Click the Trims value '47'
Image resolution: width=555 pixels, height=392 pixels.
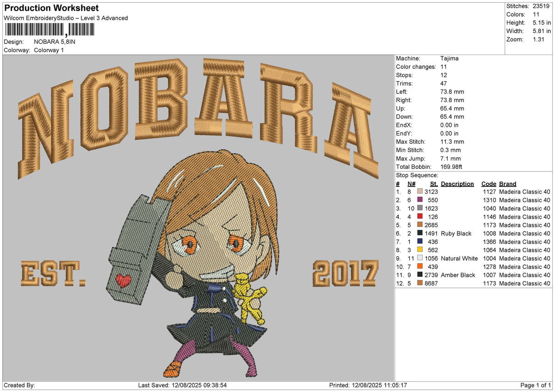444,83
